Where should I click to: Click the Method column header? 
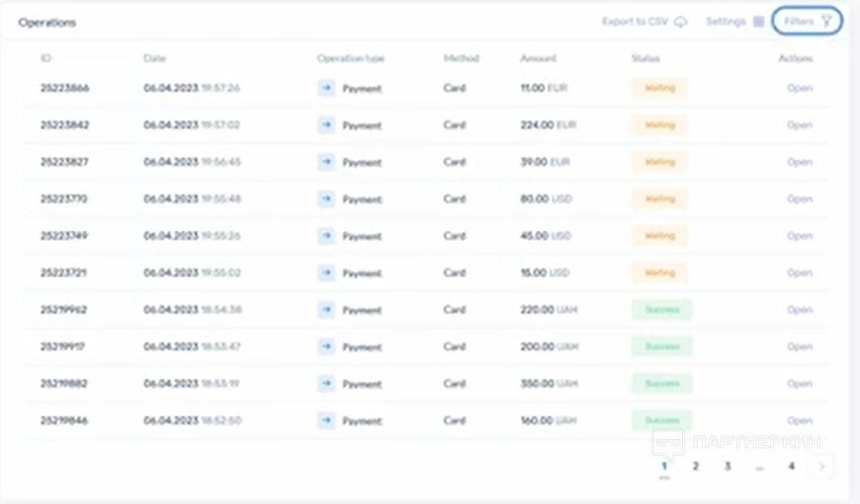coord(461,58)
